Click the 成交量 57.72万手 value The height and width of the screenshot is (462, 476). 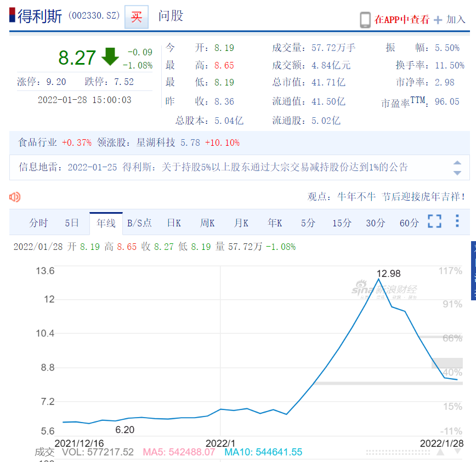click(x=333, y=48)
